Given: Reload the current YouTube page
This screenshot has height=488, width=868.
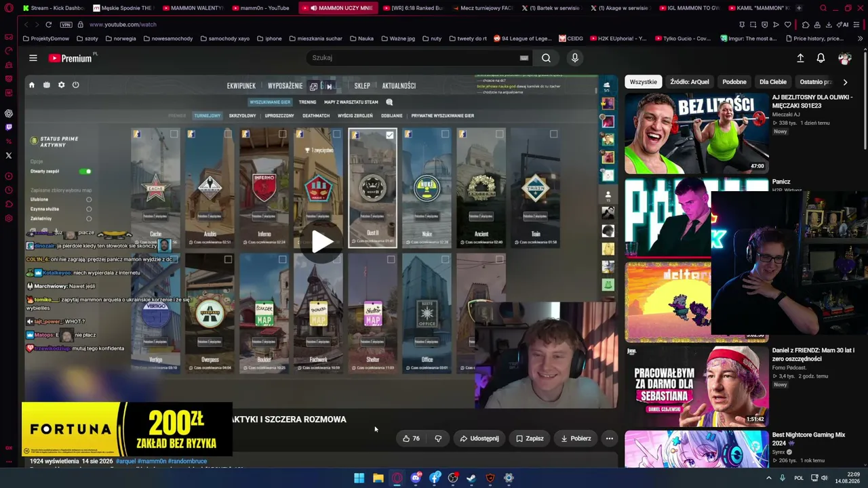Looking at the screenshot, I should pos(48,24).
